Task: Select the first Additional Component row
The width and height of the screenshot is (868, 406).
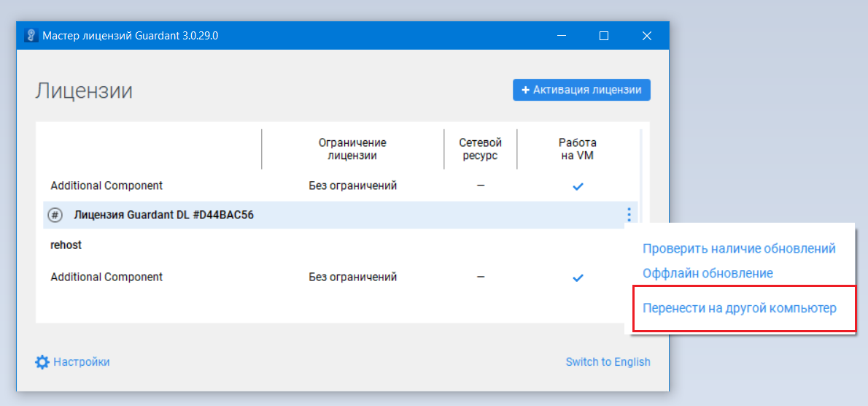Action: (x=106, y=185)
